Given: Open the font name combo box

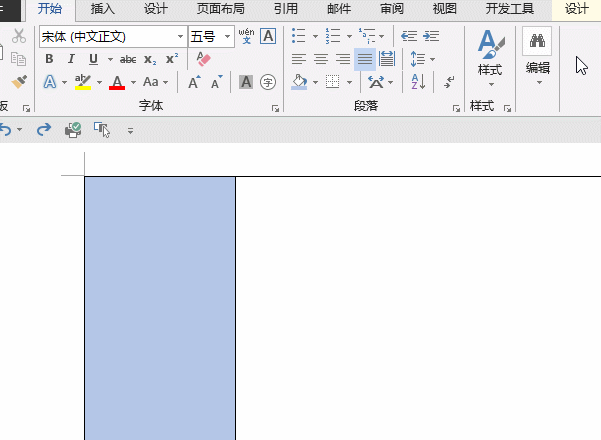Looking at the screenshot, I should click(113, 37).
